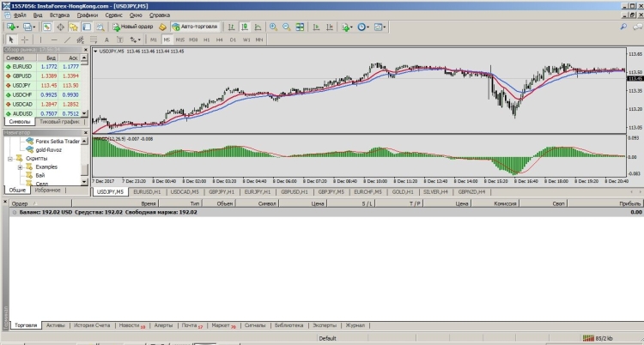This screenshot has height=345, width=644.
Task: Open the search magnifier icon
Action: click(624, 27)
